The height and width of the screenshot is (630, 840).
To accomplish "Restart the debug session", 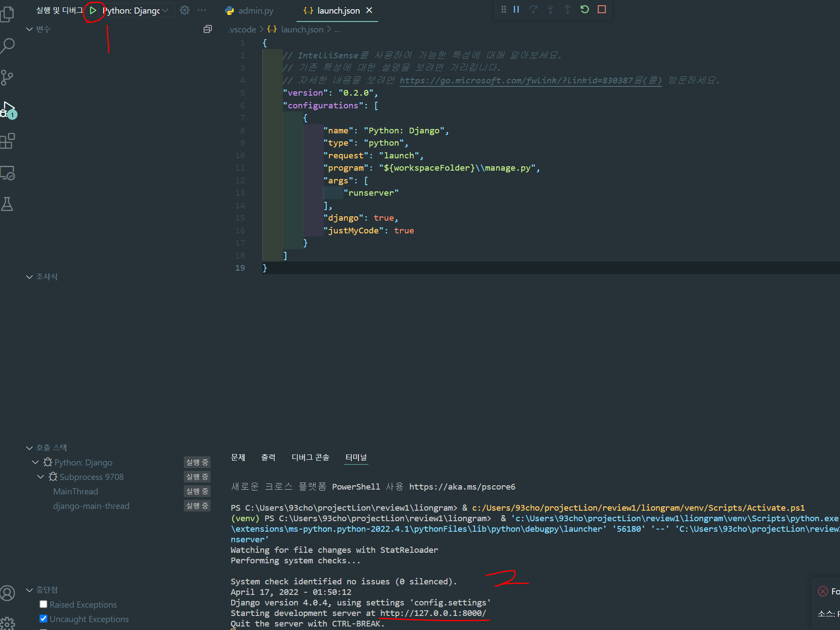I will [x=585, y=9].
